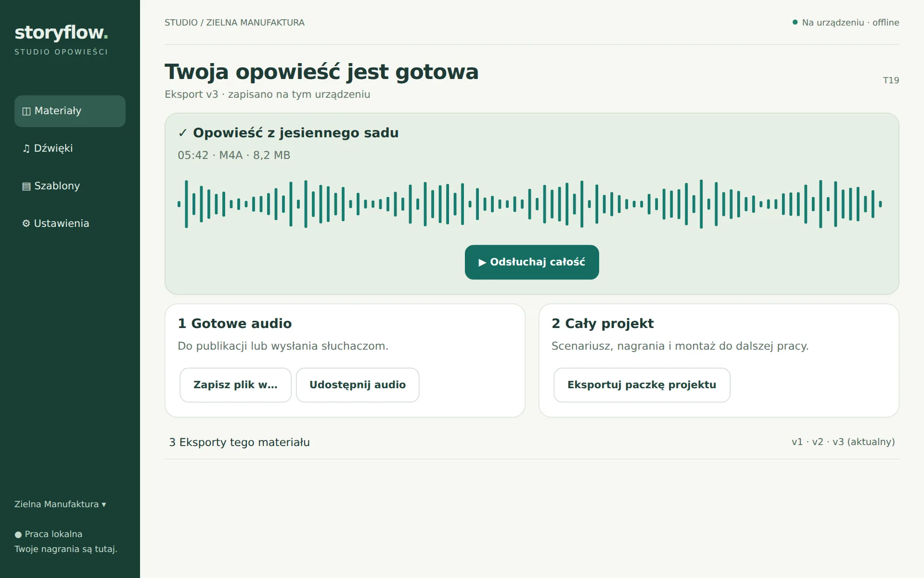Click the STUDIO / ZIELNA MANUFAKTURA breadcrumb
The width and height of the screenshot is (924, 578).
coord(234,23)
